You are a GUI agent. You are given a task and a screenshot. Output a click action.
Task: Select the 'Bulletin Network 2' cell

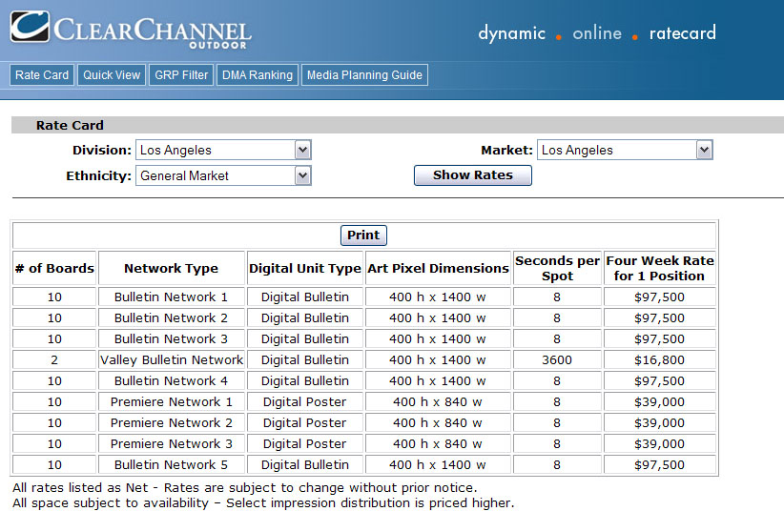[x=172, y=318]
